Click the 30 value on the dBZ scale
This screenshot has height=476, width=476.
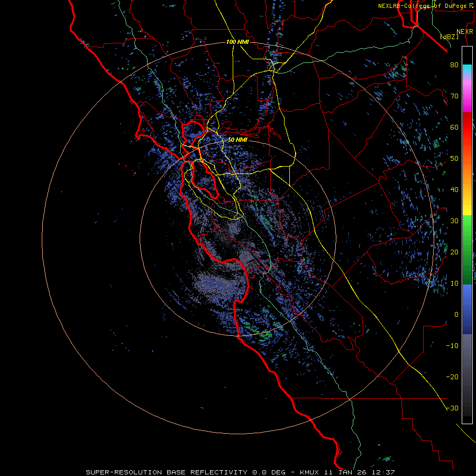click(x=454, y=221)
